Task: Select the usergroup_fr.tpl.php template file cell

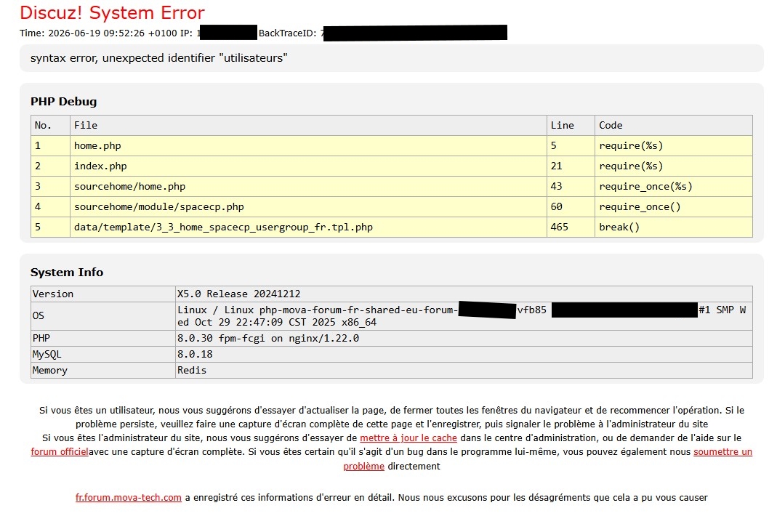Action: (308, 227)
